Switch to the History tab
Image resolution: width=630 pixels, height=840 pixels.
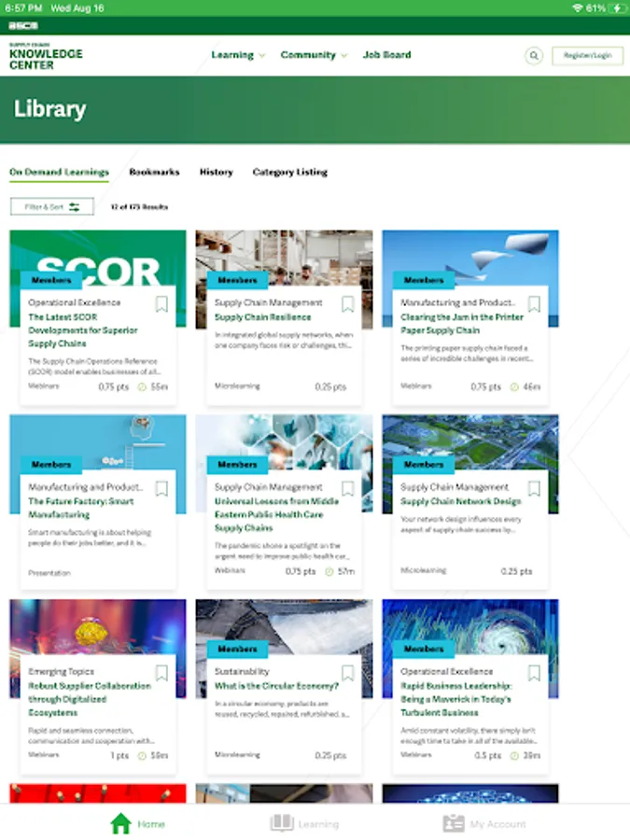coord(216,172)
